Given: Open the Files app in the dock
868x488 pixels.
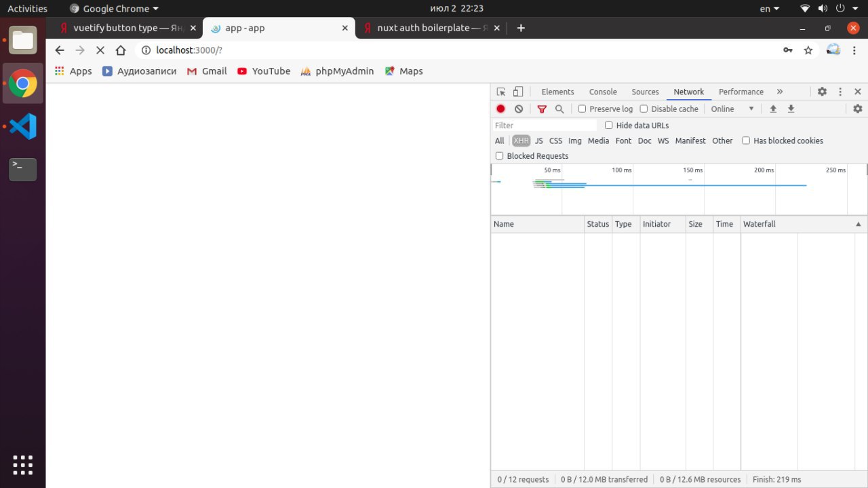Looking at the screenshot, I should [x=22, y=41].
